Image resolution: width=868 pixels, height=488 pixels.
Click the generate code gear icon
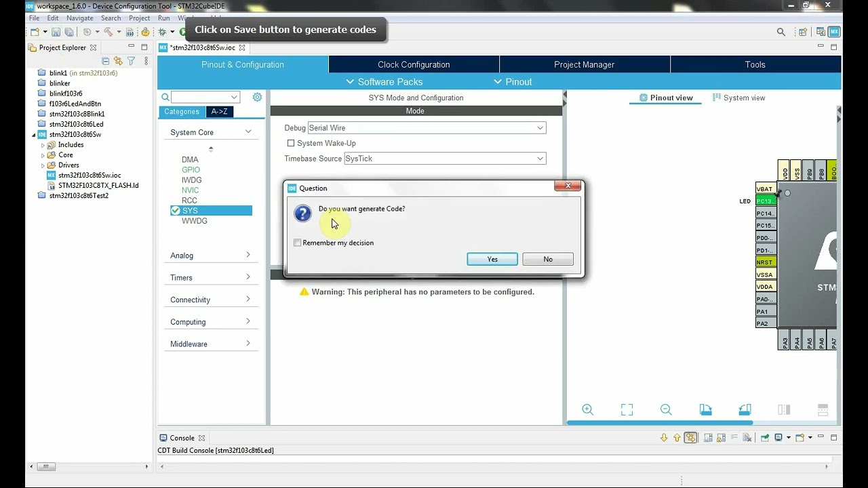tap(145, 32)
